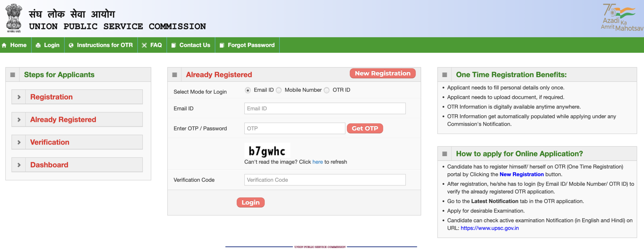Screen dimensions: 644x251
Task: Click the list icon beside How to apply heading
Action: click(444, 154)
